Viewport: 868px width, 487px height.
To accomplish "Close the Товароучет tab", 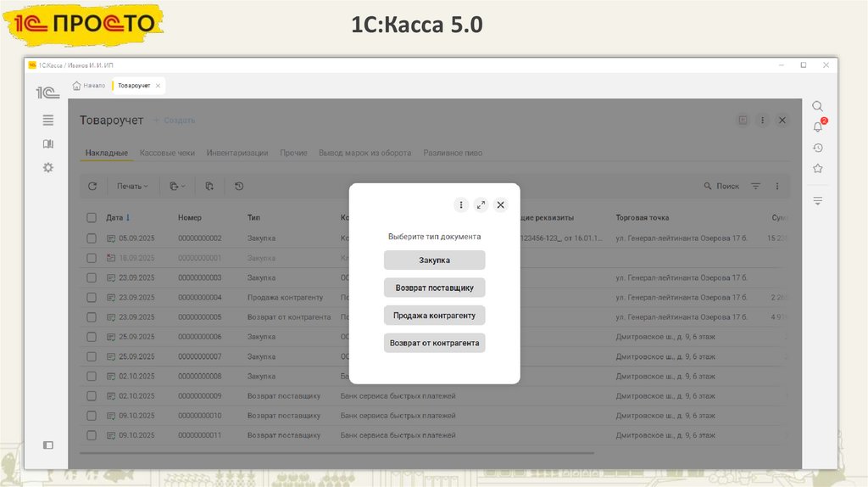I will click(158, 86).
